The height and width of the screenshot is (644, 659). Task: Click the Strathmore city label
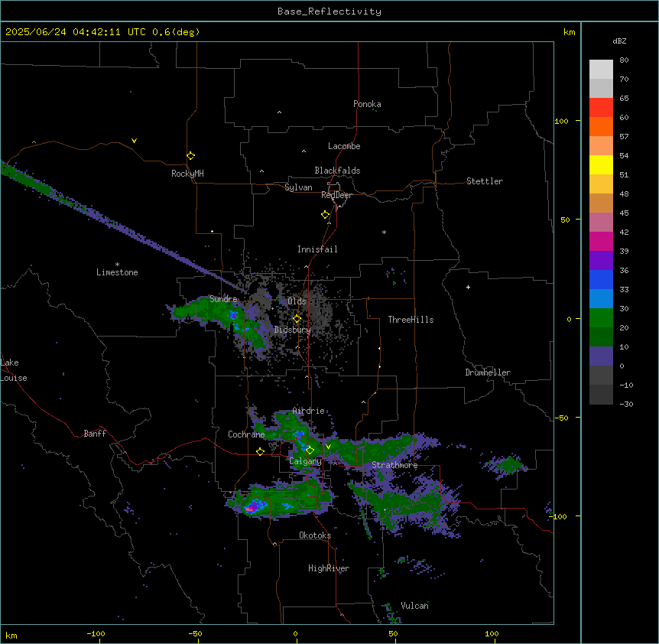click(394, 465)
